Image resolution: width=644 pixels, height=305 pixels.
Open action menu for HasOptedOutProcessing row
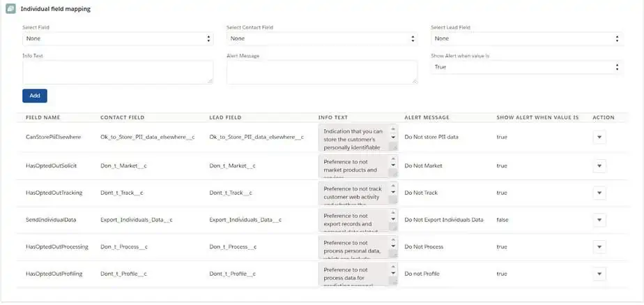pyautogui.click(x=599, y=247)
